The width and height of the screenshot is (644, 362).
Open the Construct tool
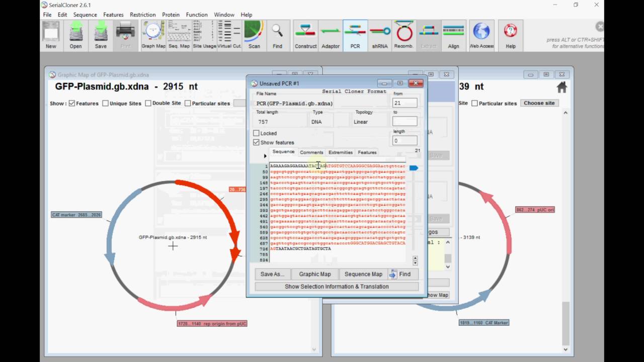[305, 35]
